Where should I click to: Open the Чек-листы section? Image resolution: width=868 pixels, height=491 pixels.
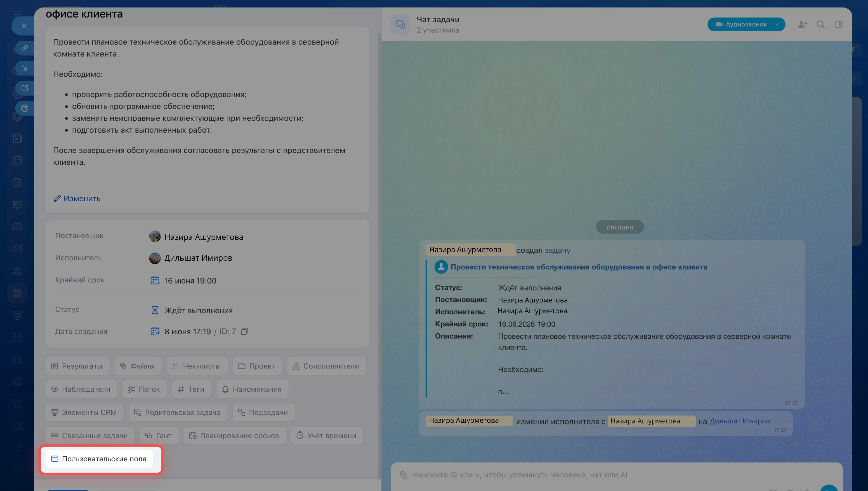point(197,366)
